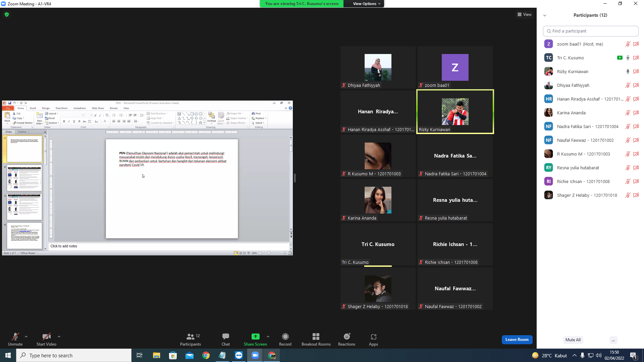Screen dimensions: 644x362
Task: Click the Italic button in PowerPoint ribbon
Action: [x=69, y=121]
